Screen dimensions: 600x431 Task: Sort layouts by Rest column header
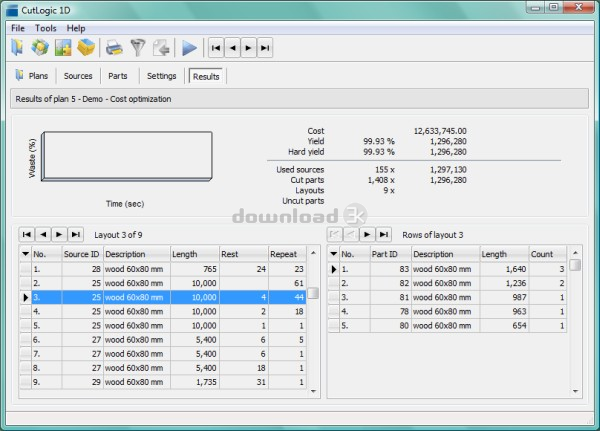point(244,254)
